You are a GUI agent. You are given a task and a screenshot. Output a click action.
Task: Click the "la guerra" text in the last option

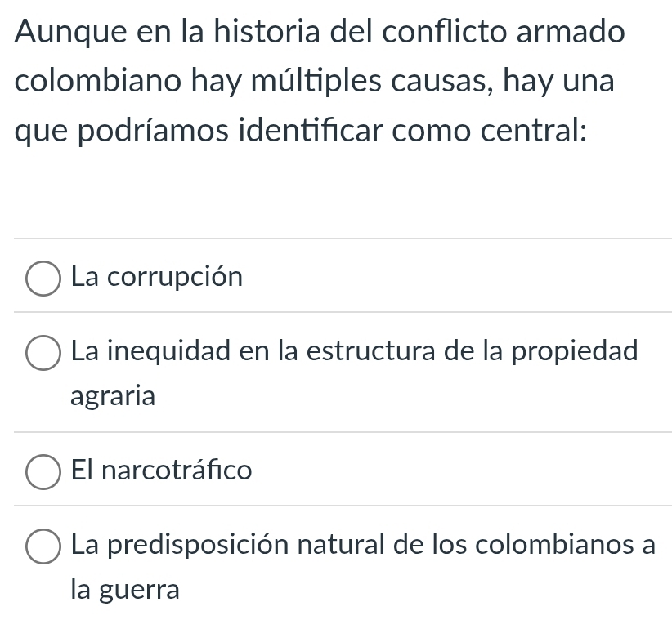coord(125,590)
